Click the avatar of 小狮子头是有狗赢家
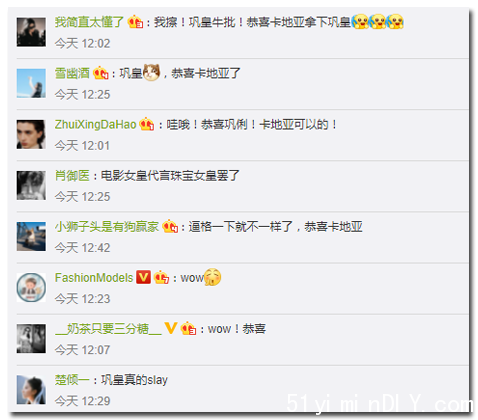Image resolution: width=478 pixels, height=420 pixels. 31,236
